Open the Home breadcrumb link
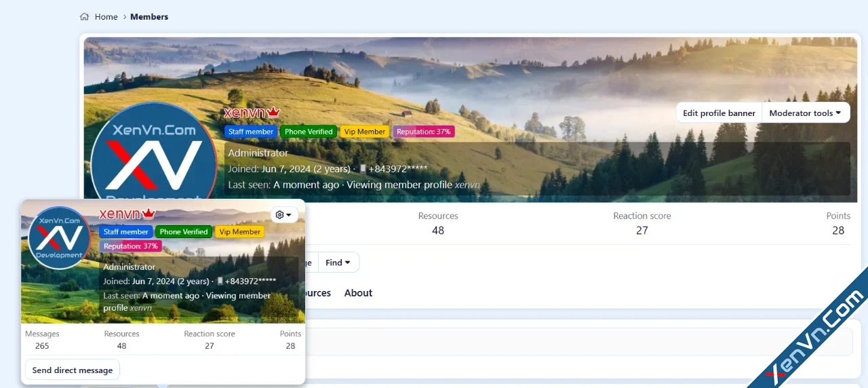Viewport: 868px width, 388px height. [106, 17]
